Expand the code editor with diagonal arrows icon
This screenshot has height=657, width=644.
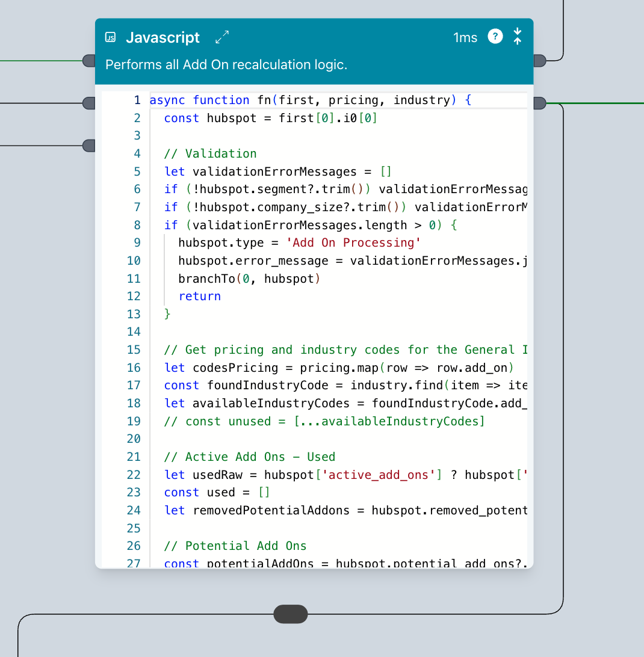(x=222, y=37)
